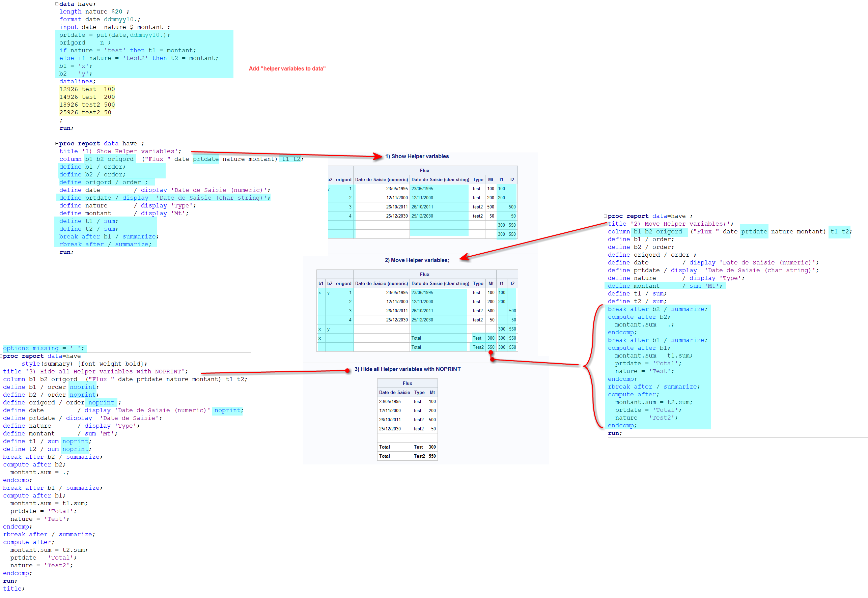The image size is (868, 598).
Task: Click the final 'title;' statement at bottom
Action: [x=13, y=589]
